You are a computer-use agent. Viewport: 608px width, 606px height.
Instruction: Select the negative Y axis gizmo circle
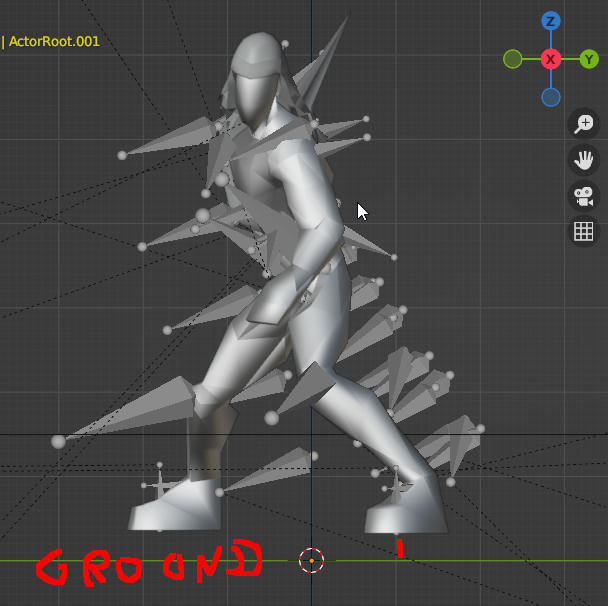click(513, 59)
